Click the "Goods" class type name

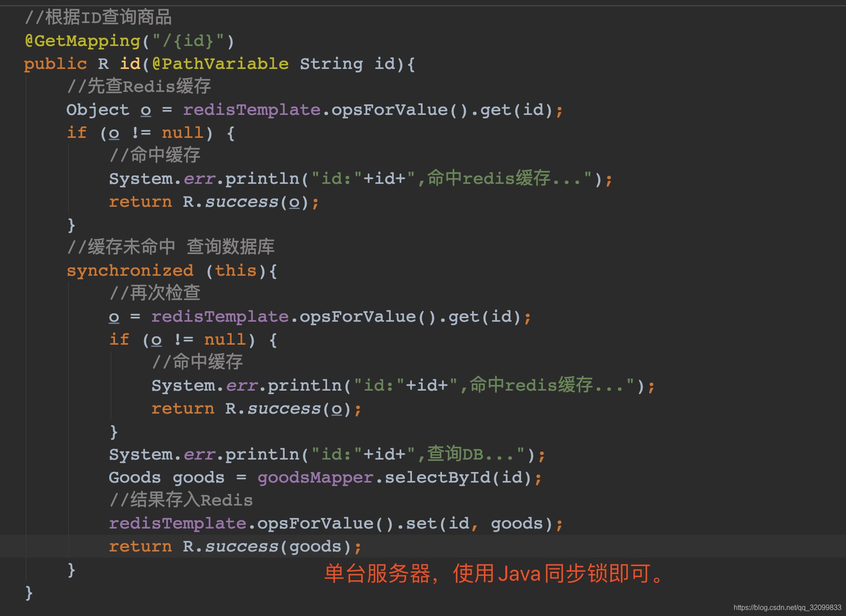[x=135, y=478]
